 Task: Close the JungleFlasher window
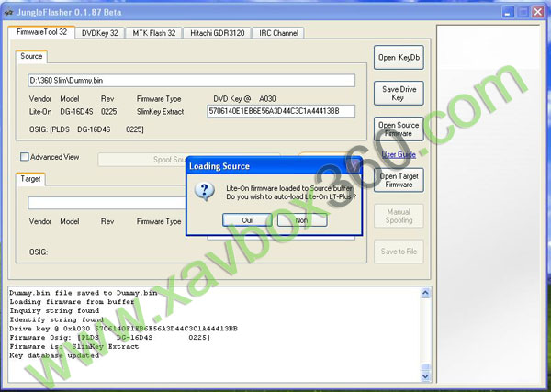[538, 12]
